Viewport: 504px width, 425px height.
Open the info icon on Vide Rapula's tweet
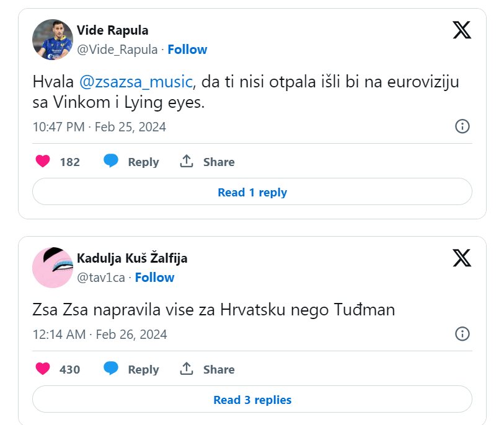click(x=462, y=126)
